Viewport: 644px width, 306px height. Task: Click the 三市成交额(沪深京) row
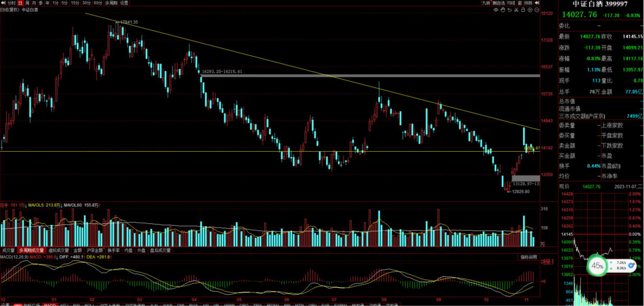601,116
